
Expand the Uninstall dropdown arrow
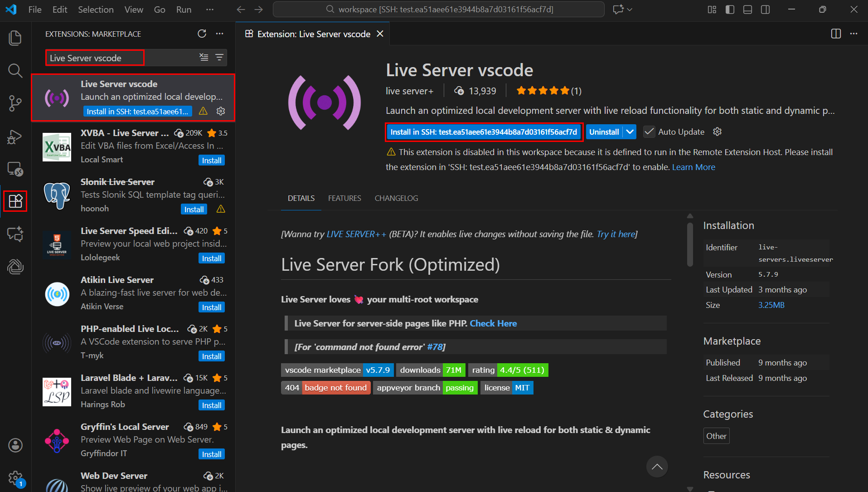(x=630, y=132)
